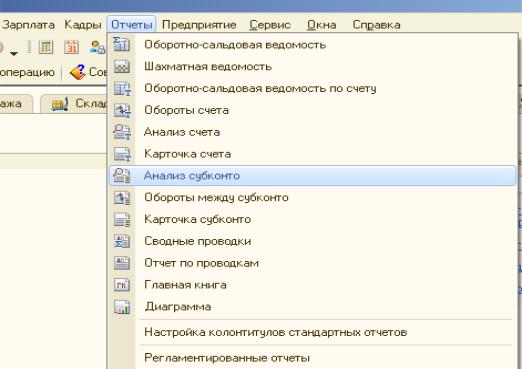Viewport: 522px width, 369px height.
Task: Open Диаграмма report
Action: pyautogui.click(x=313, y=307)
